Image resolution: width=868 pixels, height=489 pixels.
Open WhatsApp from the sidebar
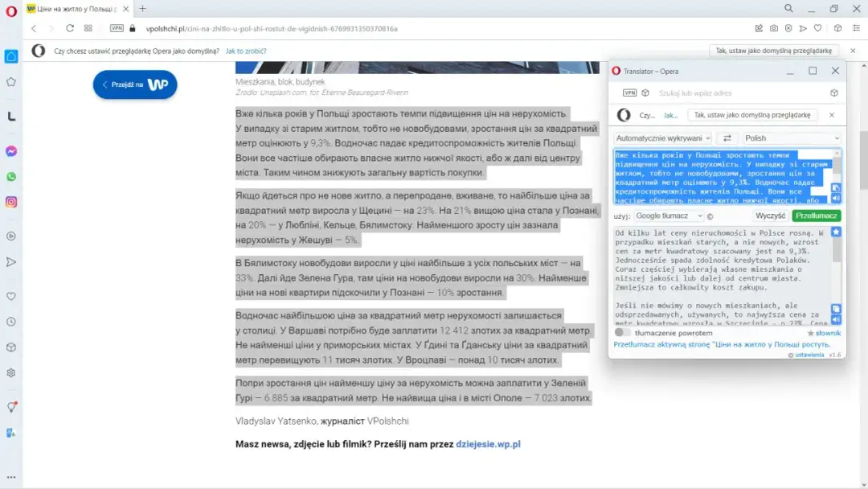pyautogui.click(x=10, y=177)
